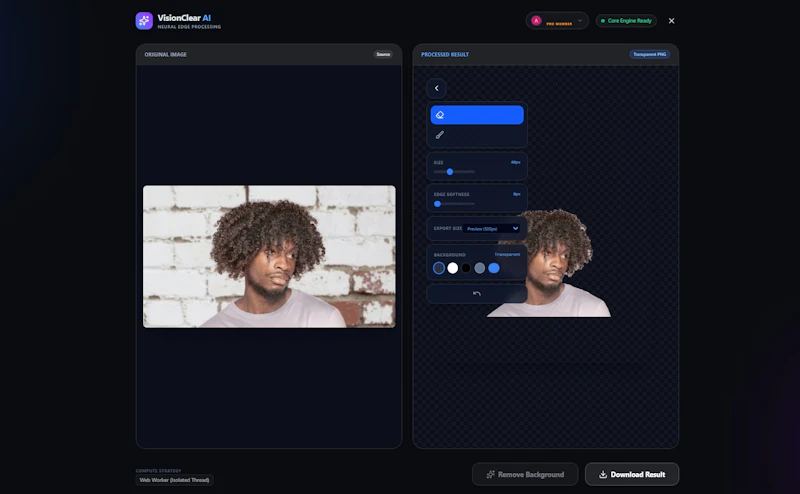Collapse the editing panel with back chevron
Image resolution: width=800 pixels, height=494 pixels.
[x=436, y=88]
